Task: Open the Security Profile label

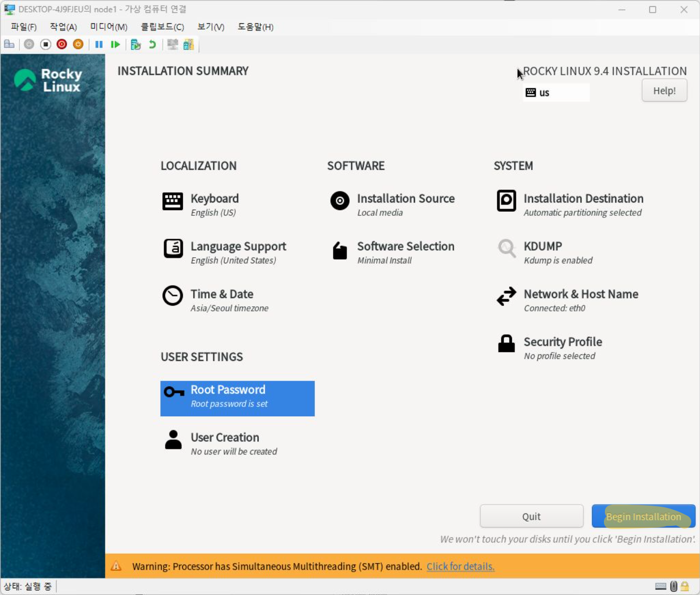Action: coord(563,342)
